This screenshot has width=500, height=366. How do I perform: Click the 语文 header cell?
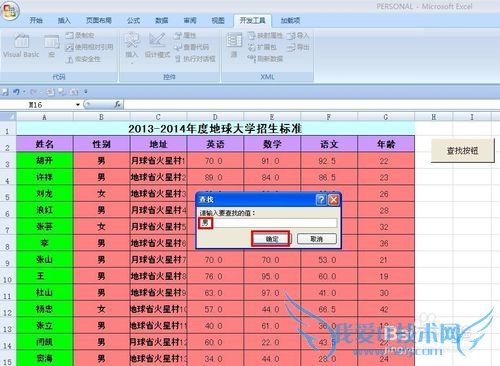tap(329, 144)
